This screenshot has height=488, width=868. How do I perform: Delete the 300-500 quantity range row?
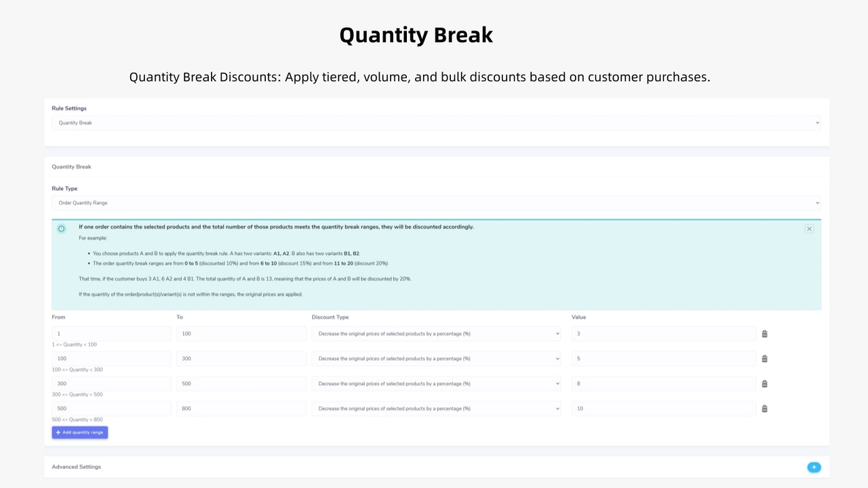764,383
